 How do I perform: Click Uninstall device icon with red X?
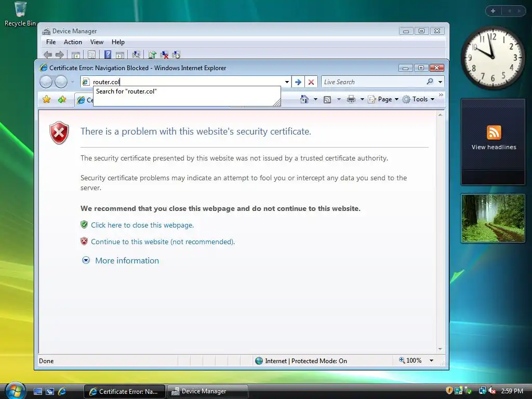click(x=164, y=55)
